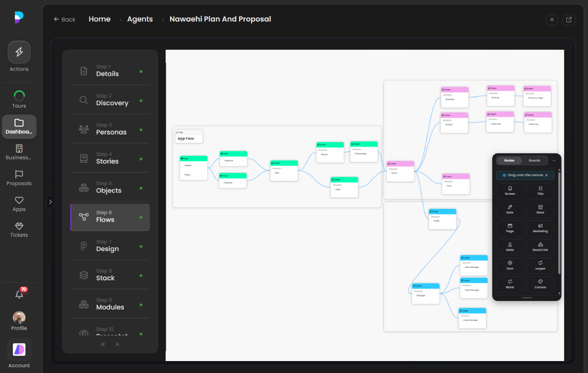The width and height of the screenshot is (588, 373).
Task: Select the Onboarding screen node
Action: 364,151
